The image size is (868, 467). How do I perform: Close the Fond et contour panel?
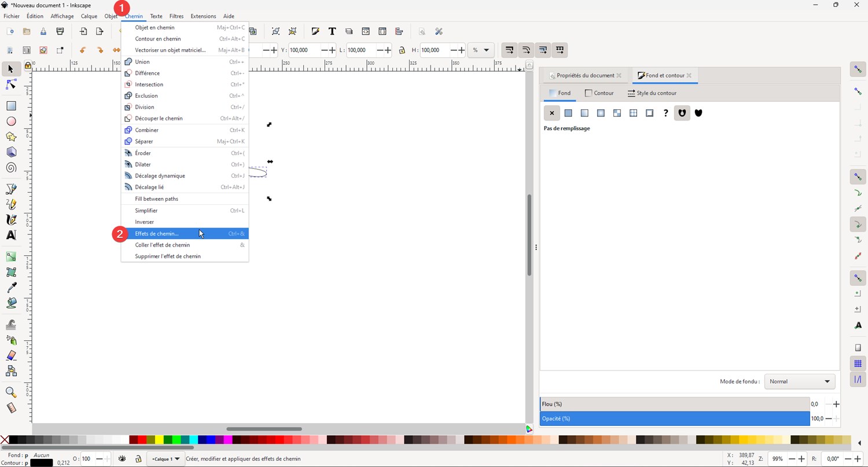click(x=689, y=75)
